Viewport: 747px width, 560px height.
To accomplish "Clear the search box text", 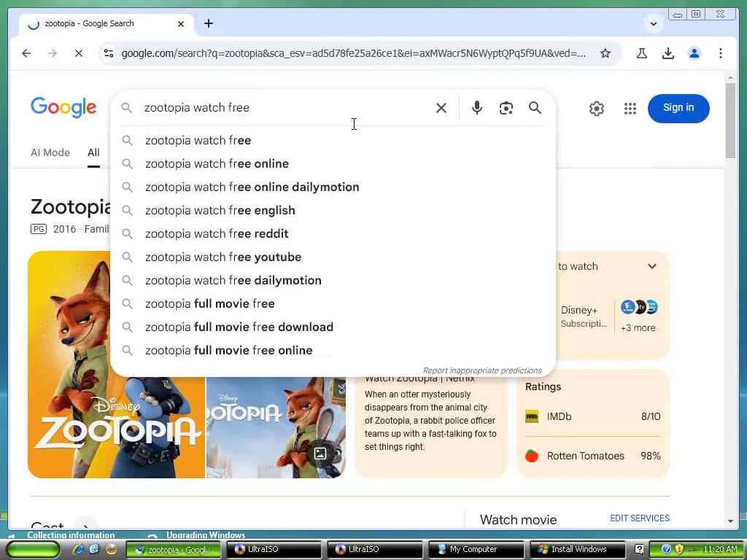I will (441, 108).
